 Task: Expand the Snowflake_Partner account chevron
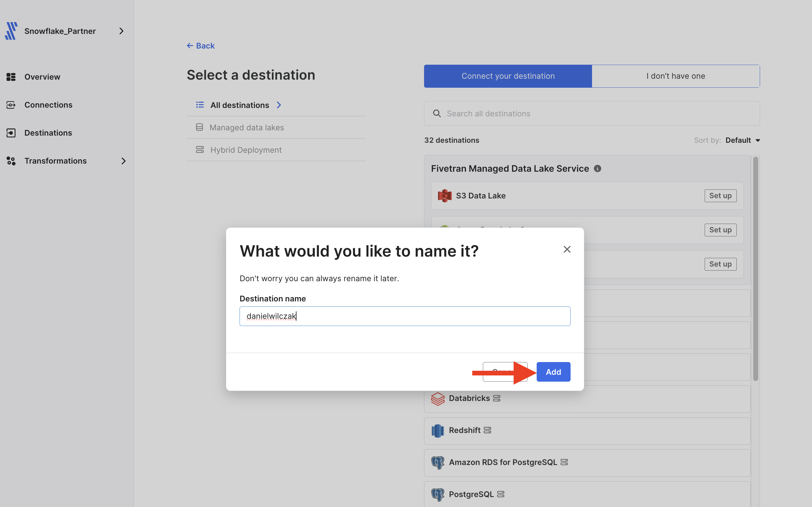pos(121,31)
